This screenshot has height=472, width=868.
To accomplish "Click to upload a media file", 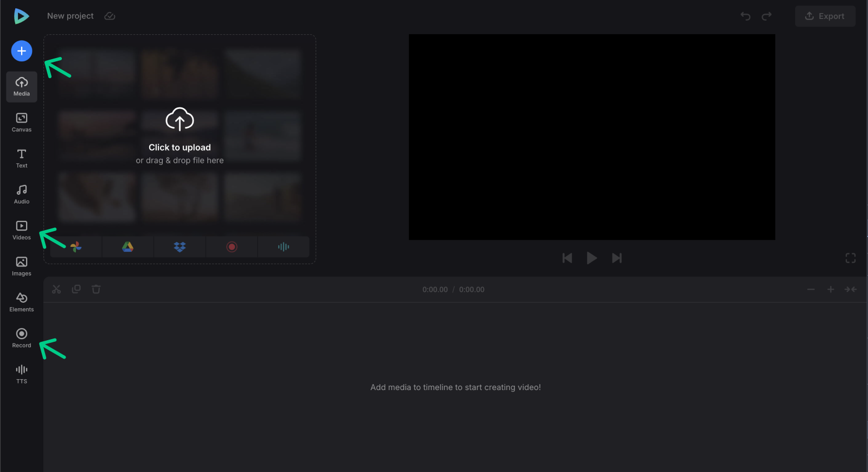I will pyautogui.click(x=180, y=136).
